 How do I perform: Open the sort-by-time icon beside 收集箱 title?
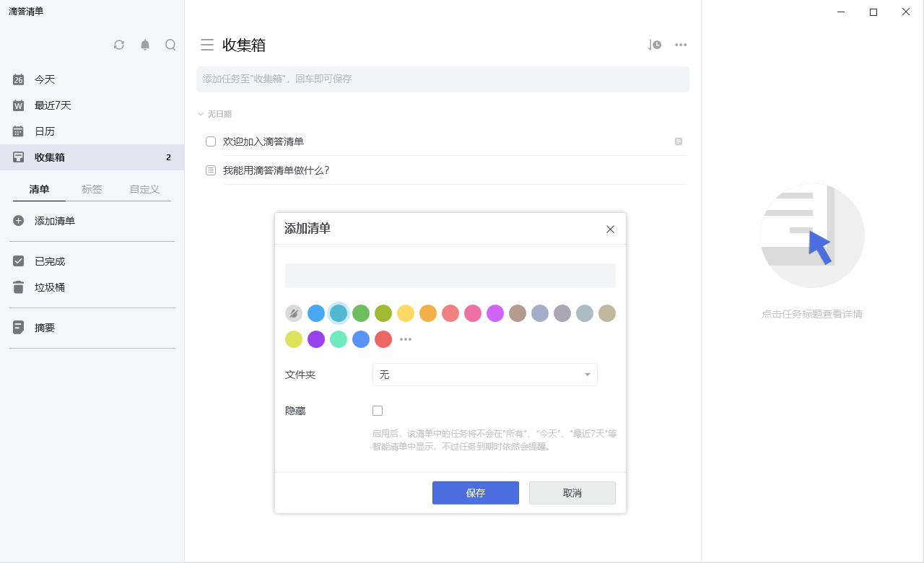[654, 44]
